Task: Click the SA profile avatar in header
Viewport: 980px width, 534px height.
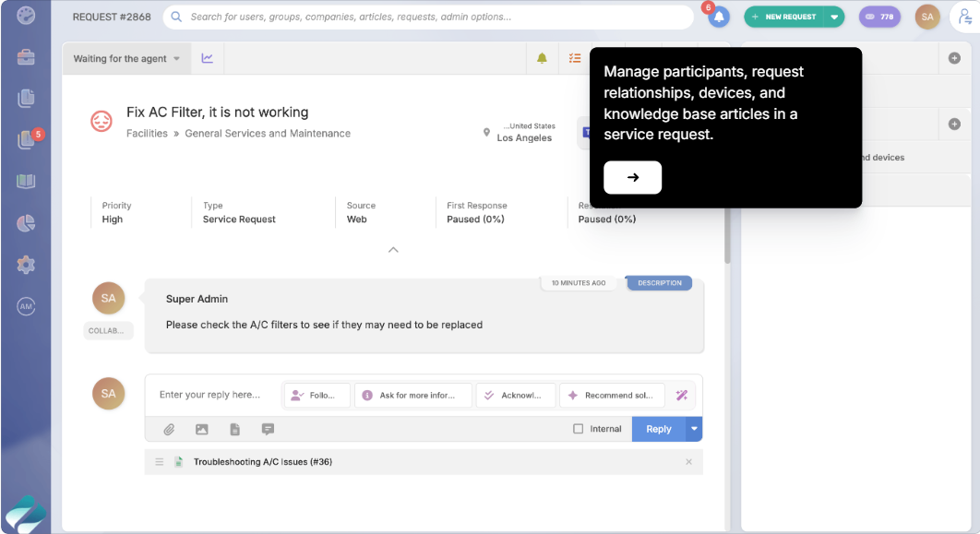Action: click(x=927, y=17)
